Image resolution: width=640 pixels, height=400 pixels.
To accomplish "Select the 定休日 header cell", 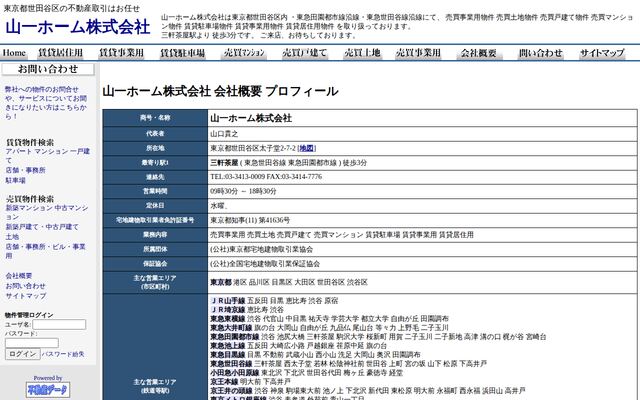I will tap(155, 205).
